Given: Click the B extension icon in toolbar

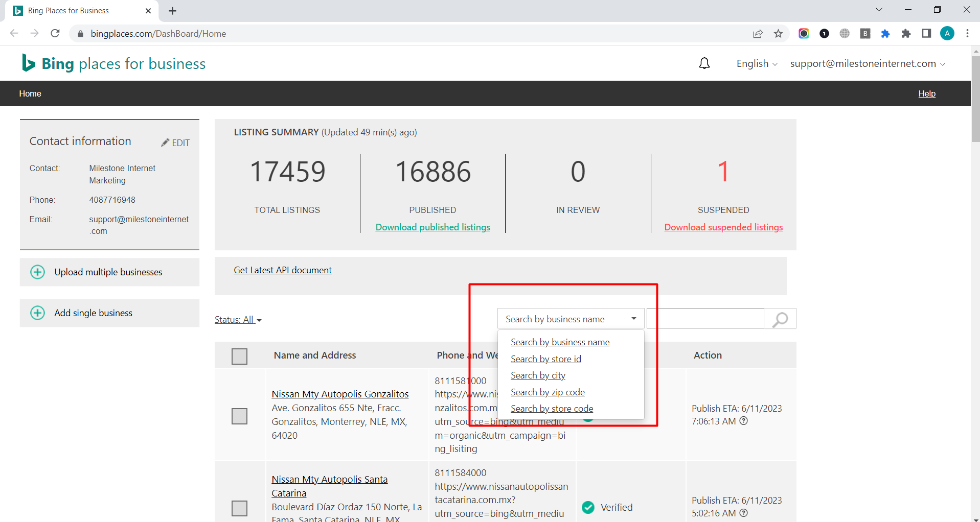Looking at the screenshot, I should click(865, 34).
